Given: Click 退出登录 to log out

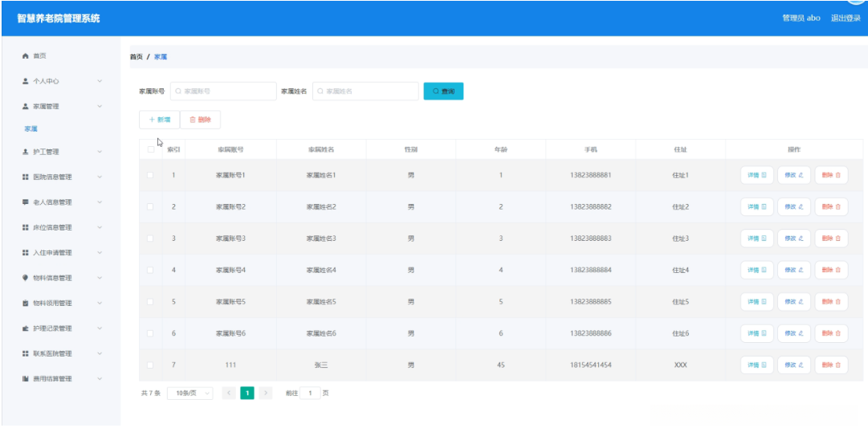Looking at the screenshot, I should [846, 18].
